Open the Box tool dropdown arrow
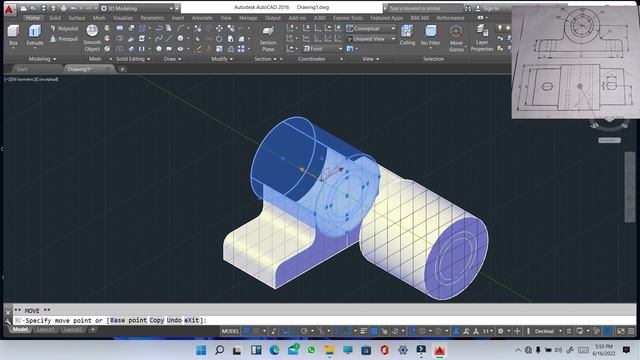The width and height of the screenshot is (640, 360). coord(13,48)
